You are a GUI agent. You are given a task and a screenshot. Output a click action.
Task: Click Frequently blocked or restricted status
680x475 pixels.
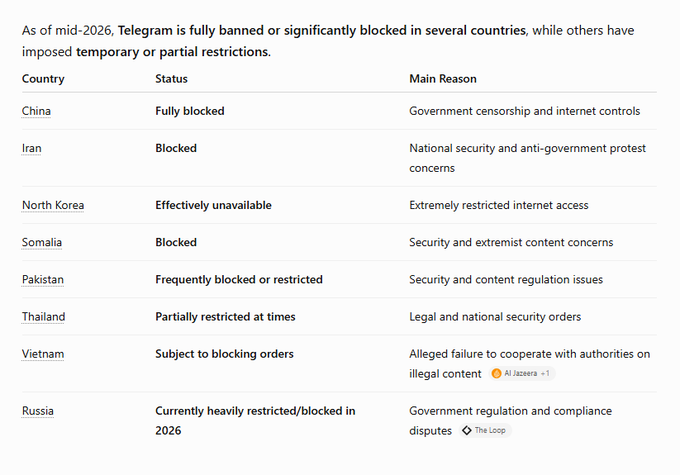(239, 280)
